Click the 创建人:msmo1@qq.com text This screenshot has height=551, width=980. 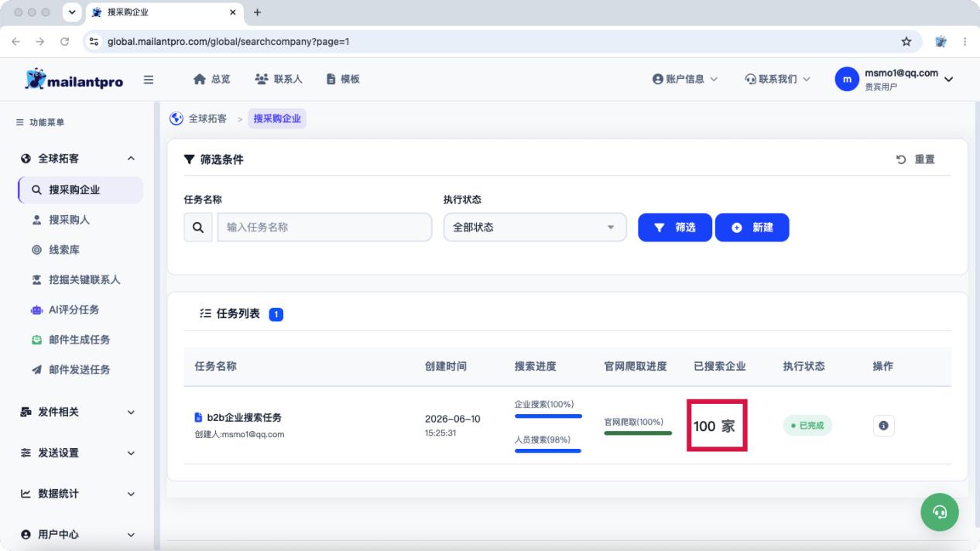239,434
